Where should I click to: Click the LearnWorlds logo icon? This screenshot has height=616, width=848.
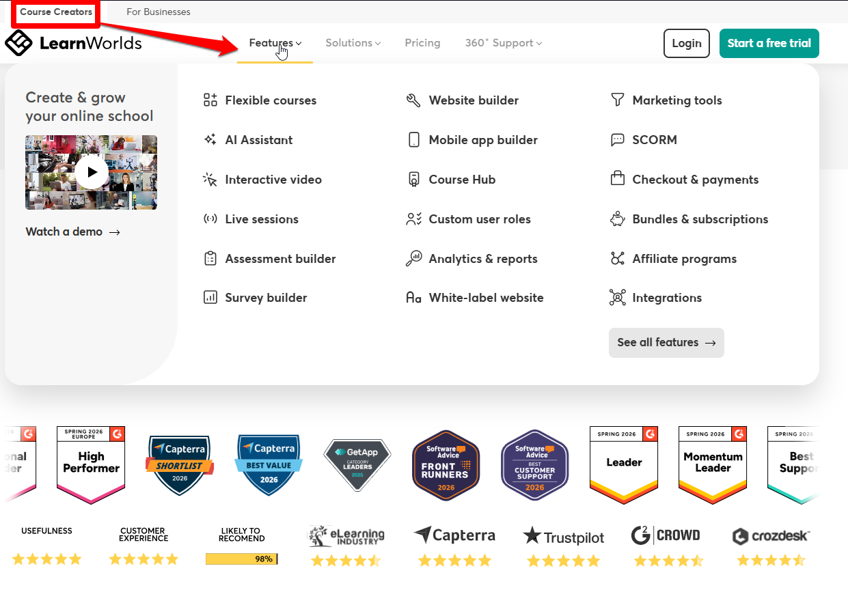point(18,43)
